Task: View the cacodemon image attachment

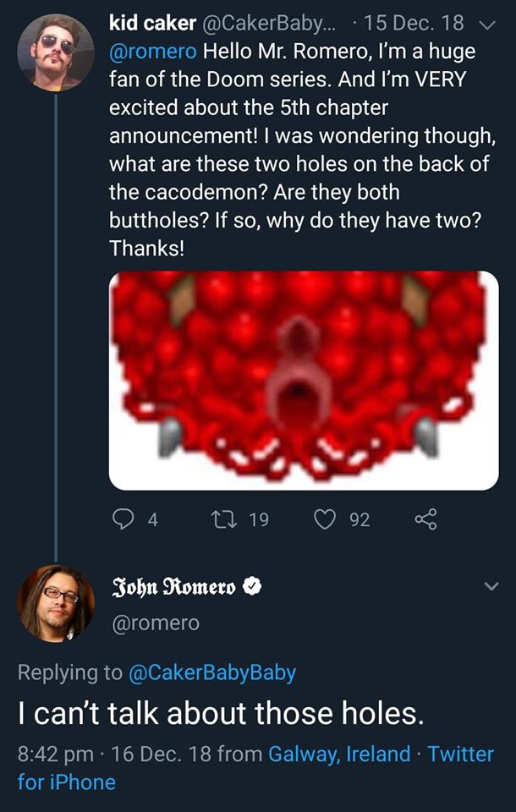Action: click(x=304, y=381)
